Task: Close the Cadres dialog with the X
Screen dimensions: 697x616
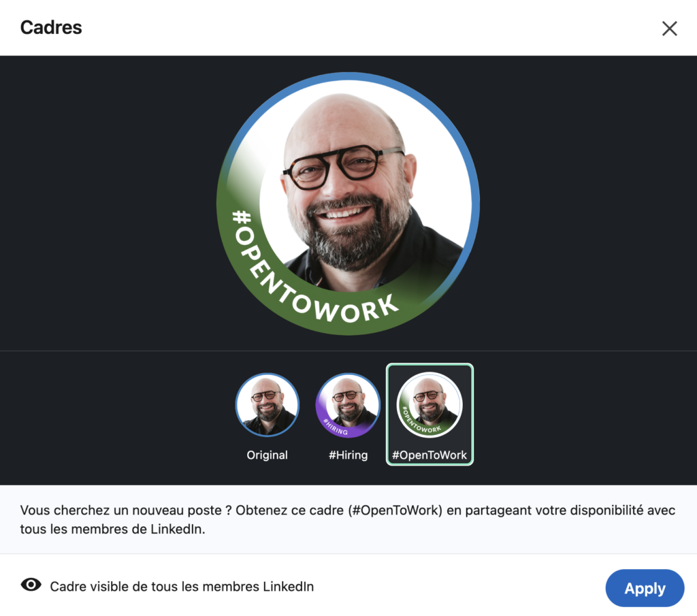Action: [669, 29]
